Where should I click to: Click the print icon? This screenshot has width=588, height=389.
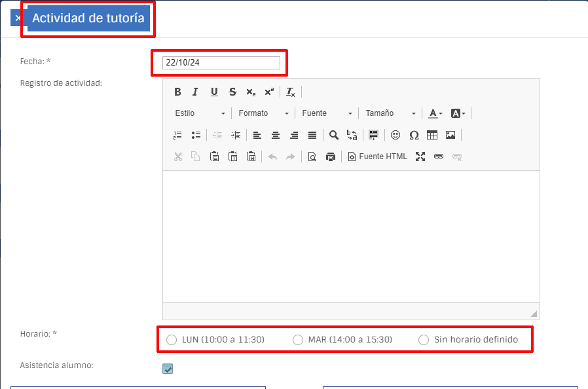pyautogui.click(x=331, y=157)
